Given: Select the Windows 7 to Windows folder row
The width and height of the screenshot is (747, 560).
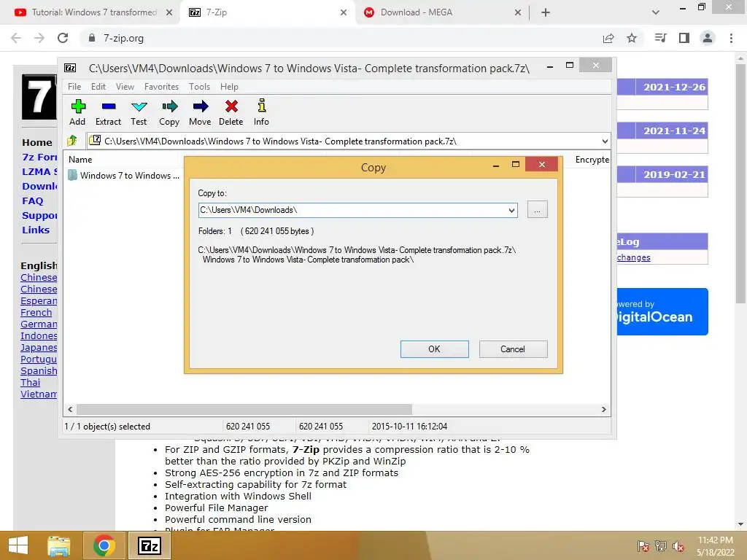Looking at the screenshot, I should pos(124,175).
